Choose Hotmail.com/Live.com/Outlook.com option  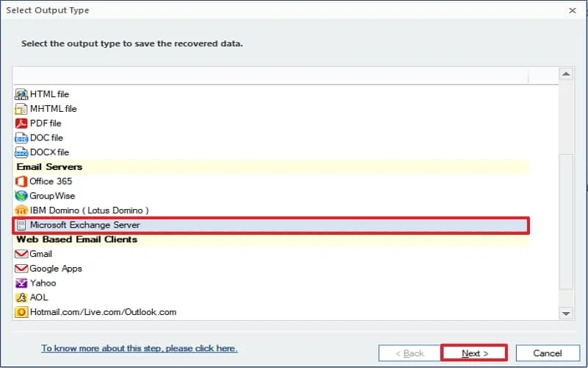point(103,312)
